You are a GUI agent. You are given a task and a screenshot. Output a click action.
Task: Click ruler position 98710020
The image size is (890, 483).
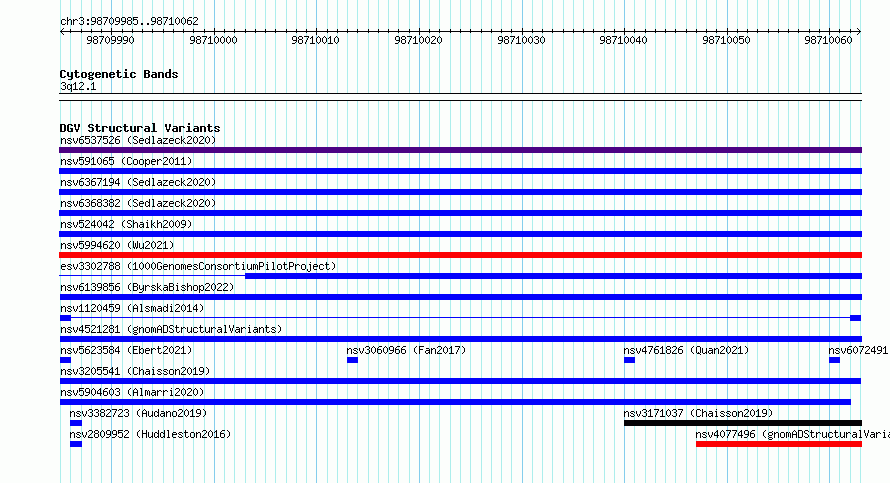418,40
